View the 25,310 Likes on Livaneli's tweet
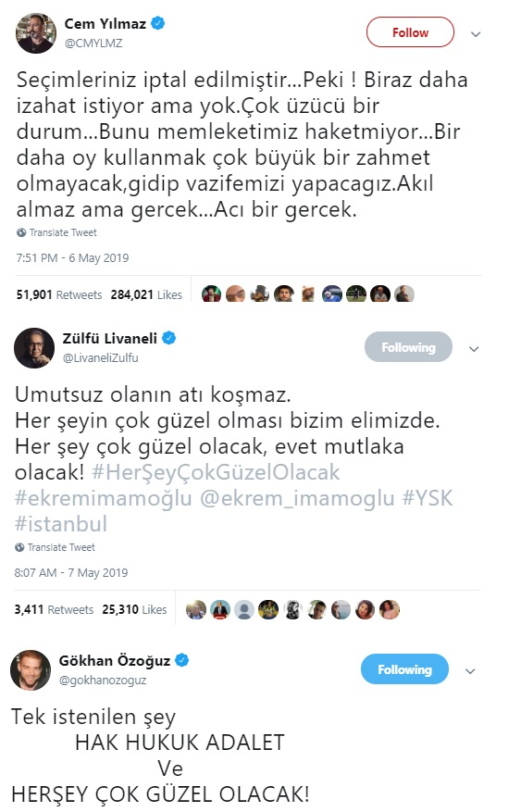The height and width of the screenshot is (812, 521). click(x=134, y=609)
